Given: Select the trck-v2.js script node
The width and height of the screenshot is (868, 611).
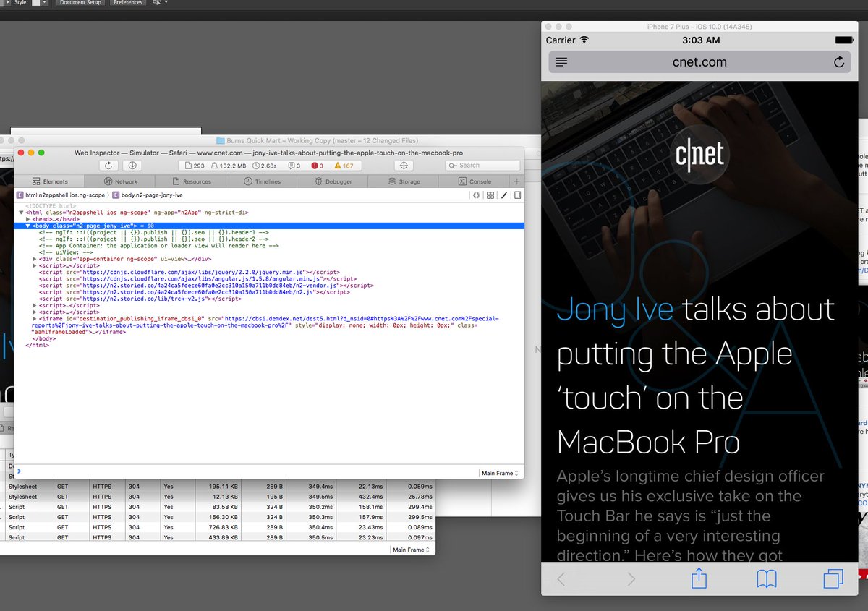Looking at the screenshot, I should tap(140, 298).
